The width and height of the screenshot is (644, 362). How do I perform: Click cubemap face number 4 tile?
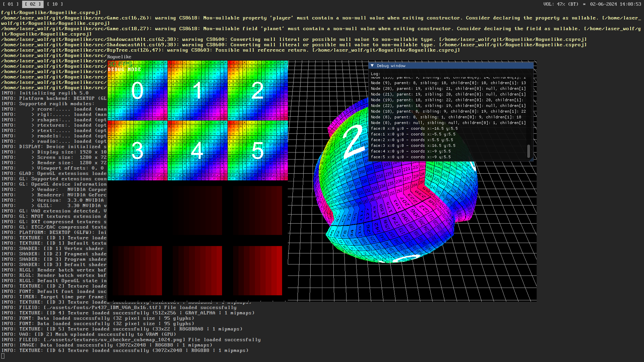point(198,150)
